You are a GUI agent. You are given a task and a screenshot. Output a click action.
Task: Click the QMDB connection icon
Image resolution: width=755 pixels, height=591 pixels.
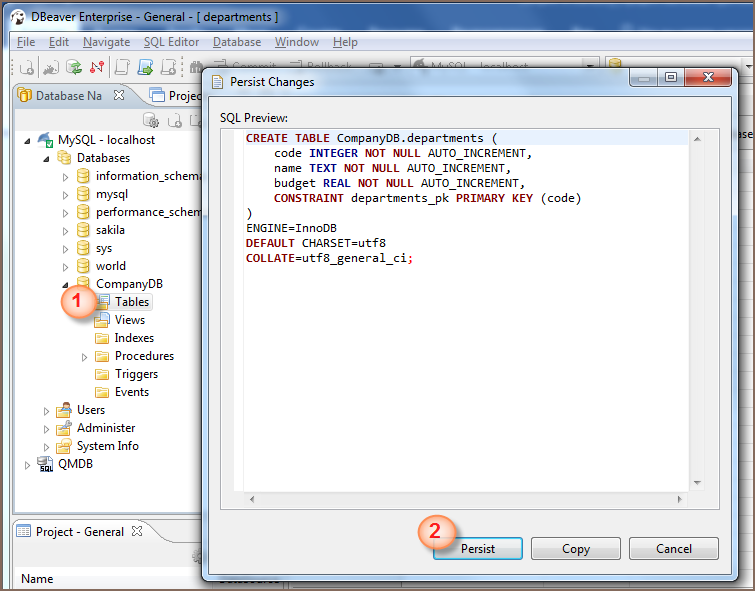[45, 464]
